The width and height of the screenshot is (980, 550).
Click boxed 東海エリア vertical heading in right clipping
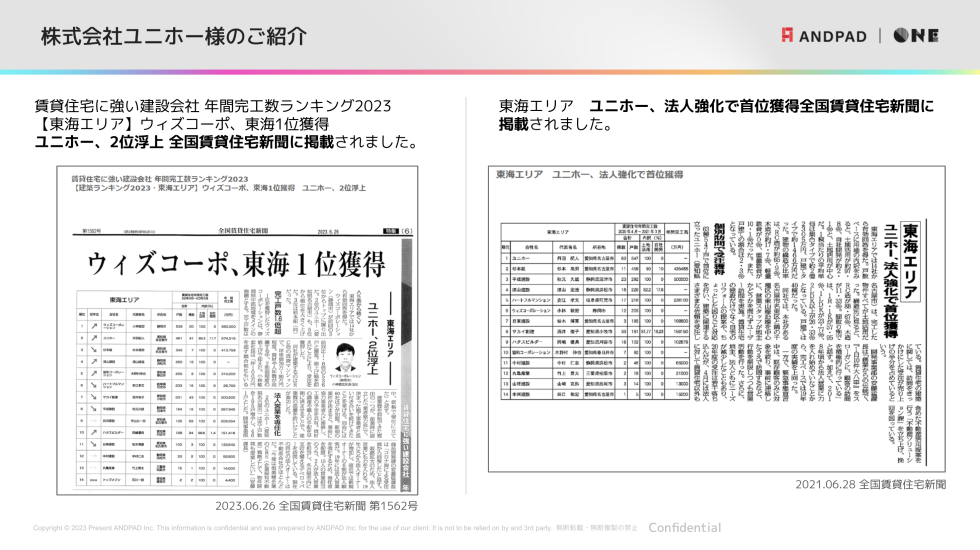click(x=911, y=261)
